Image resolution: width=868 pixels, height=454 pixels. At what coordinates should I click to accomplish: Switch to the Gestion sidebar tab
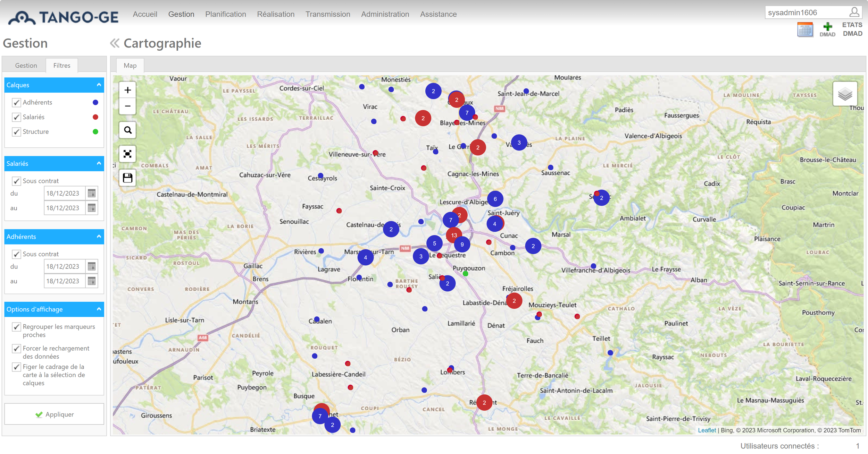coord(26,66)
